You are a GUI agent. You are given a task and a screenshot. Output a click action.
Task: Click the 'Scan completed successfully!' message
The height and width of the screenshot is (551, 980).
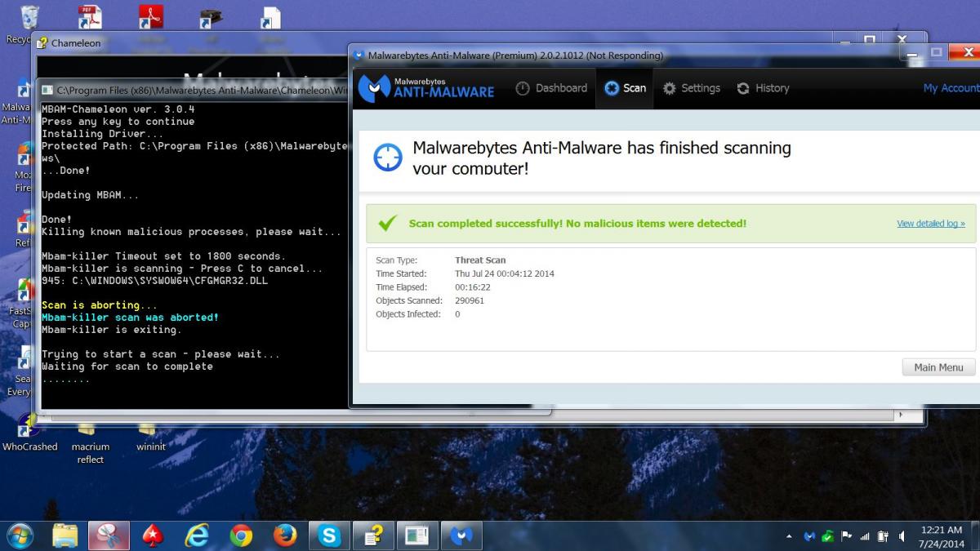(577, 224)
